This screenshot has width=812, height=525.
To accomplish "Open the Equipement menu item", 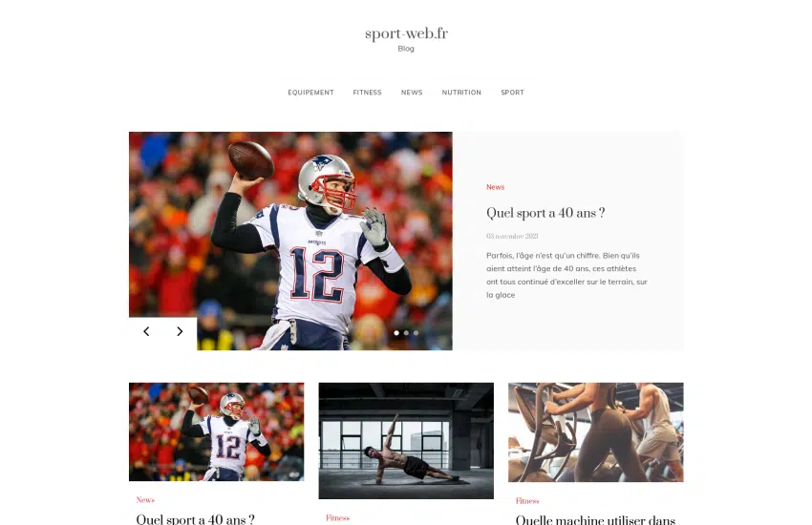I will [x=310, y=93].
